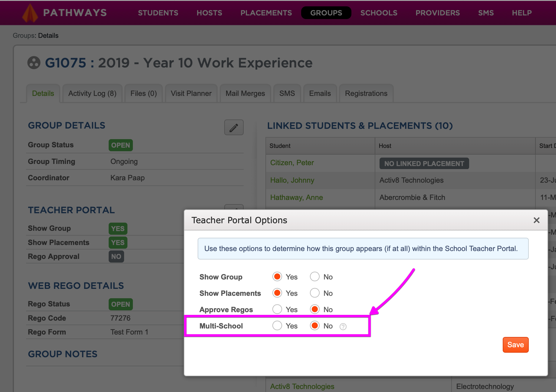Set Multi-School option to Yes
The height and width of the screenshot is (392, 556).
click(277, 325)
